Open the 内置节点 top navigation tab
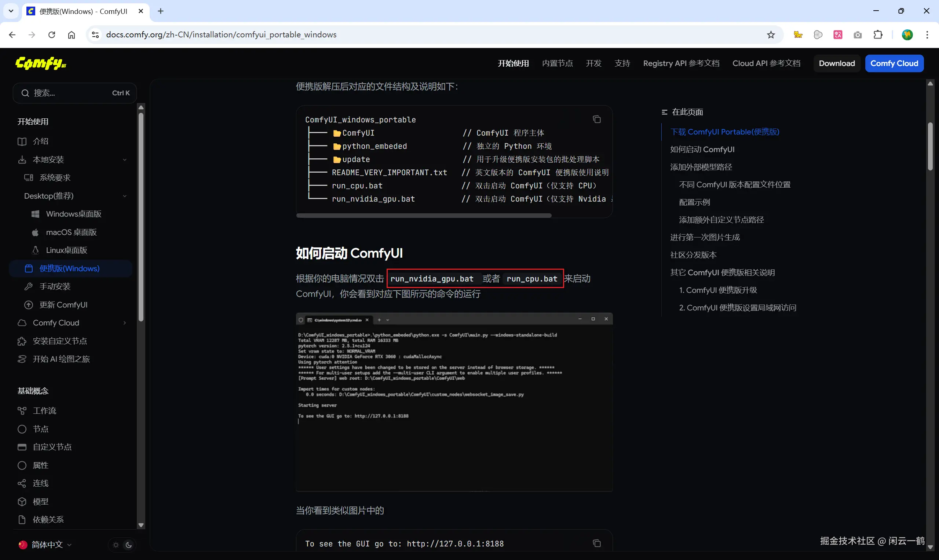 click(x=557, y=63)
